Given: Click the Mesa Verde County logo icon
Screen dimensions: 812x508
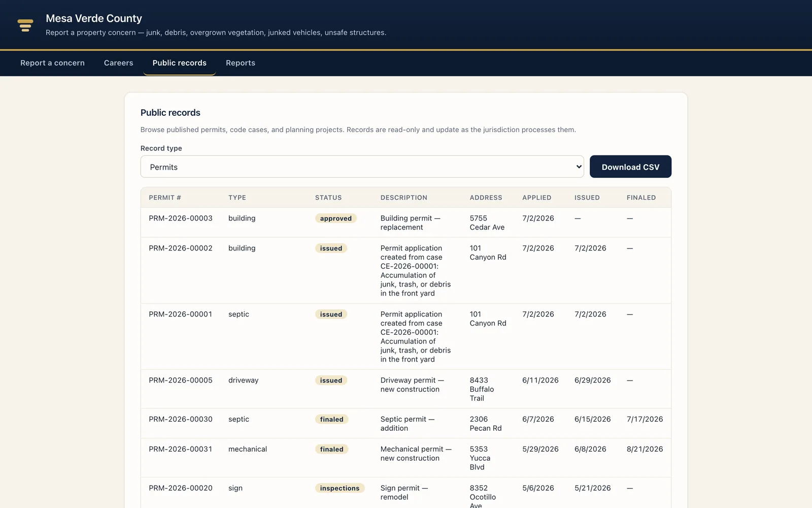Looking at the screenshot, I should (25, 25).
